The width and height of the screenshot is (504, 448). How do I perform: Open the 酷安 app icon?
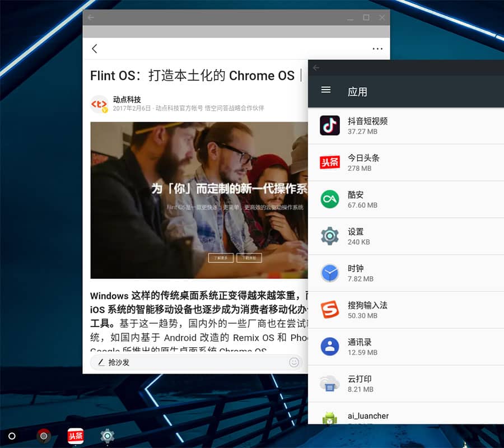(x=329, y=199)
